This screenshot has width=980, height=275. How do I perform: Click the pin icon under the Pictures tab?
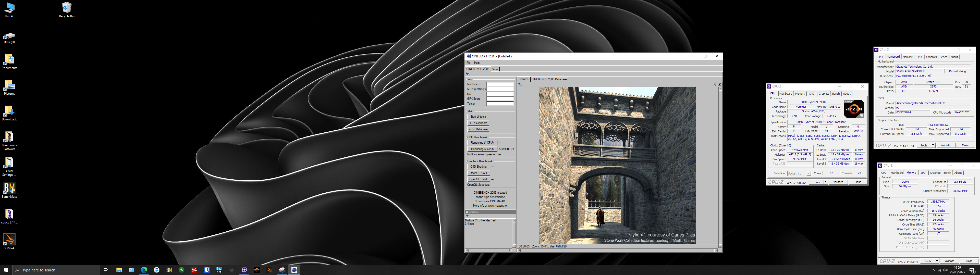click(520, 84)
